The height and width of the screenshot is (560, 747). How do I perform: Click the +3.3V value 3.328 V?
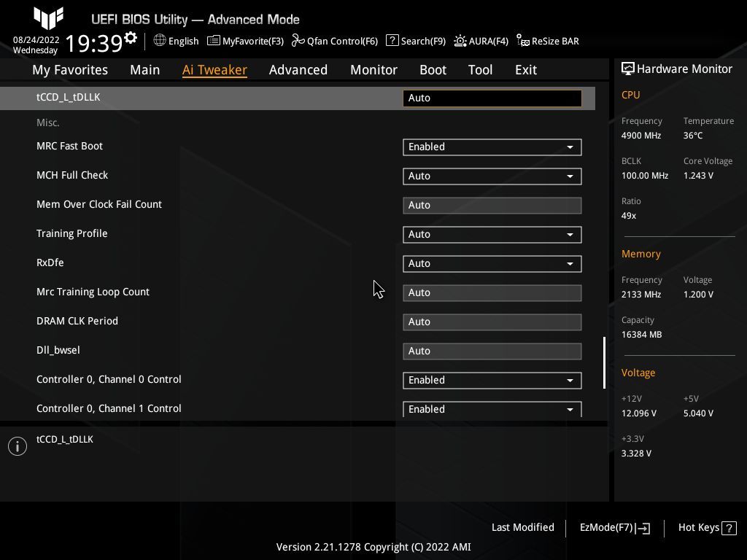(636, 454)
